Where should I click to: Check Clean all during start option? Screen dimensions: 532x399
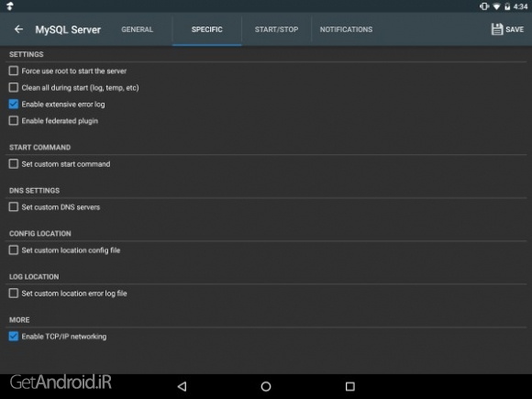pyautogui.click(x=13, y=87)
